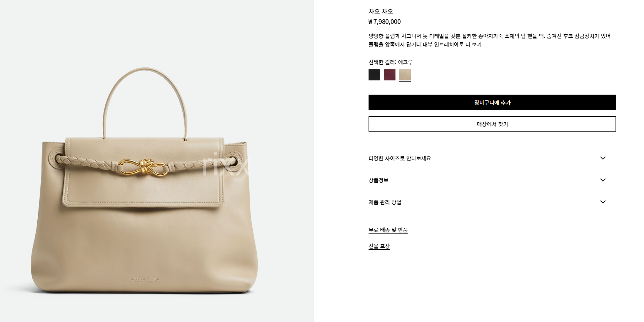Select the burgundy color swatch
The image size is (644, 322).
[x=390, y=75]
